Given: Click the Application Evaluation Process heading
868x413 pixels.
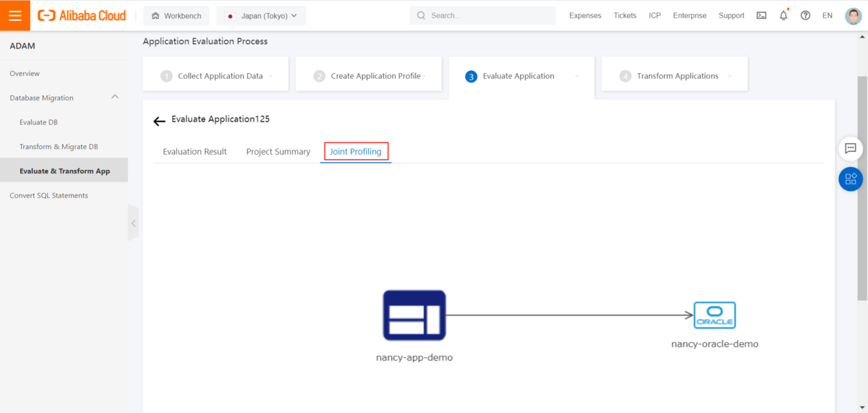Looking at the screenshot, I should 205,41.
